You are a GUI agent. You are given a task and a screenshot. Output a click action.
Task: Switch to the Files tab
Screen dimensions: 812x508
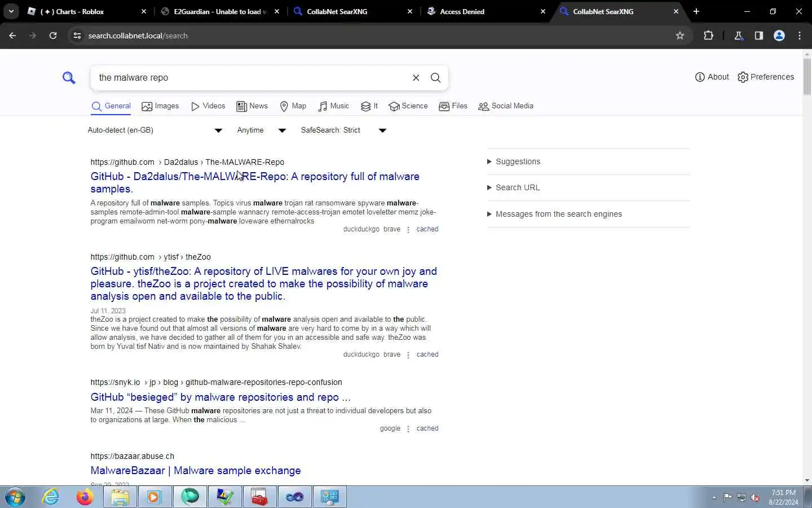[x=453, y=106]
